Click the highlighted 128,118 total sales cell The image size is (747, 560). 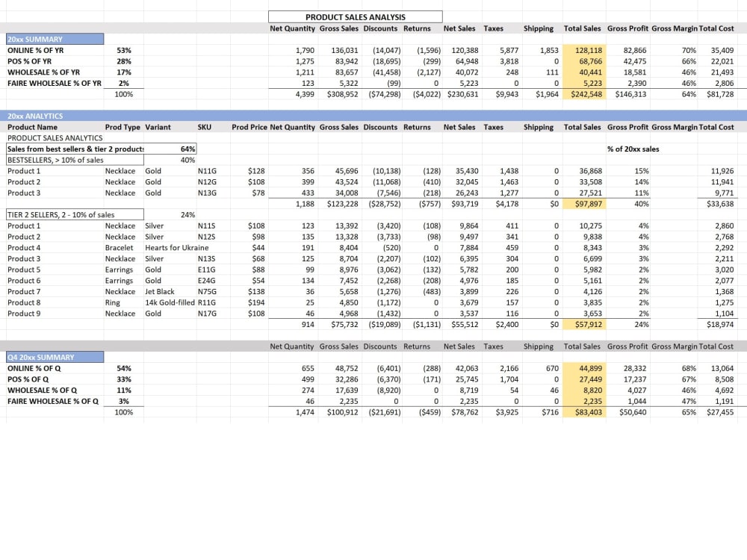click(584, 50)
